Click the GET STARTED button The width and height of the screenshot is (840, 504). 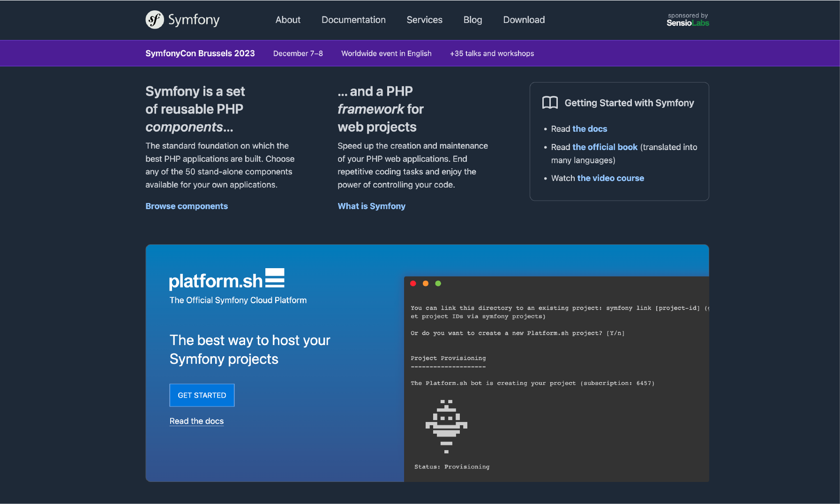click(x=202, y=395)
